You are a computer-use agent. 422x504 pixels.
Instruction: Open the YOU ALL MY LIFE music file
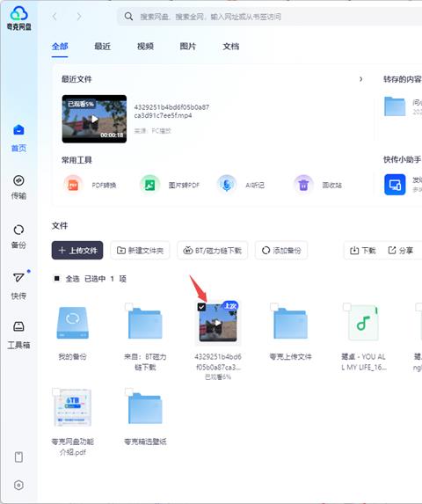tap(363, 323)
